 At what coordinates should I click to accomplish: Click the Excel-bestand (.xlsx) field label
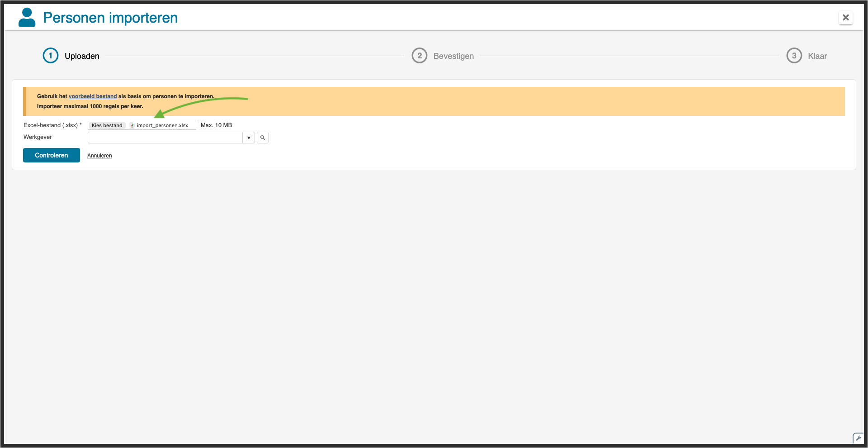tap(51, 125)
